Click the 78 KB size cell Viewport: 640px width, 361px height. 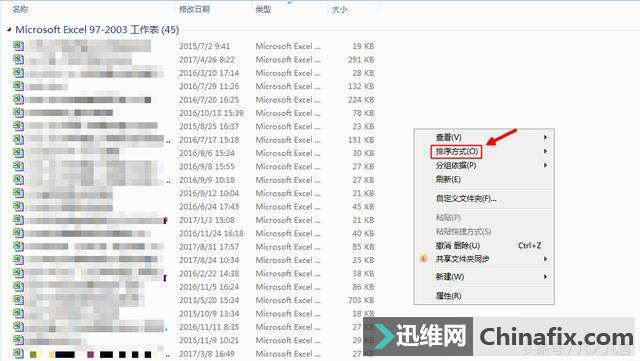(363, 113)
